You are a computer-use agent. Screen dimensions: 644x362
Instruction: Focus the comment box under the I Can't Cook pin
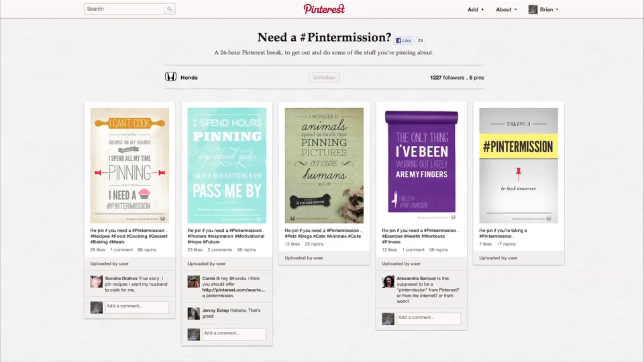(137, 307)
